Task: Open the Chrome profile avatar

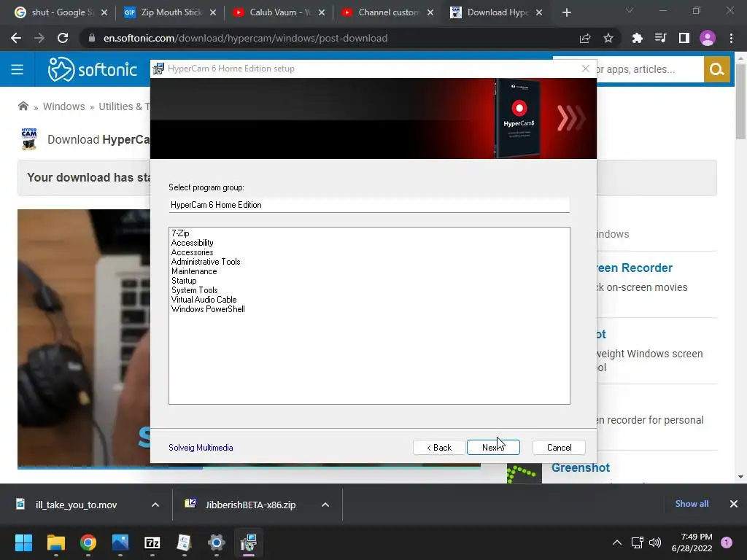Action: click(x=708, y=38)
